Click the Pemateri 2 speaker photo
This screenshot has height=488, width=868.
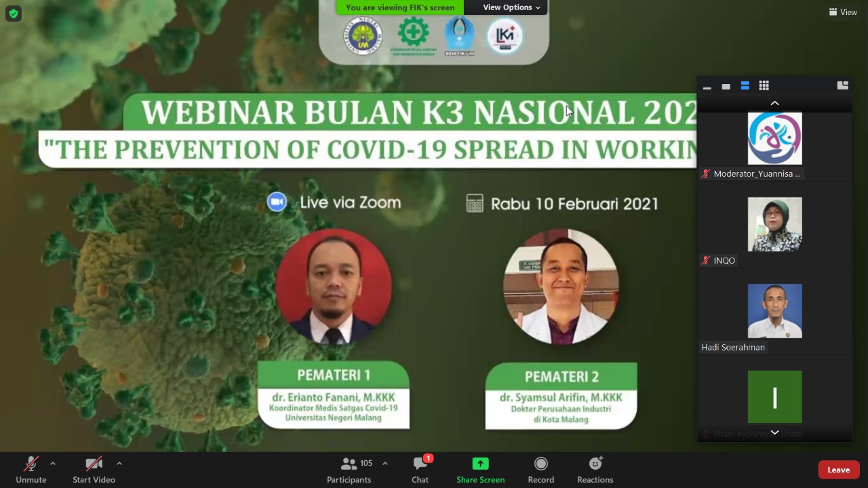pyautogui.click(x=561, y=286)
